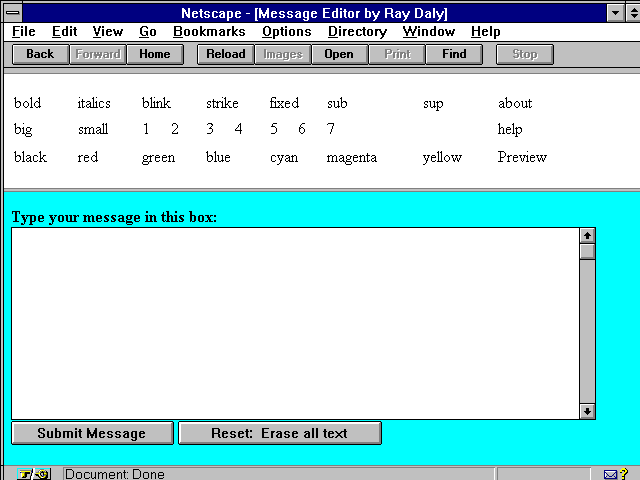This screenshot has width=640, height=480.
Task: Click the Find toolbar button
Action: [454, 54]
